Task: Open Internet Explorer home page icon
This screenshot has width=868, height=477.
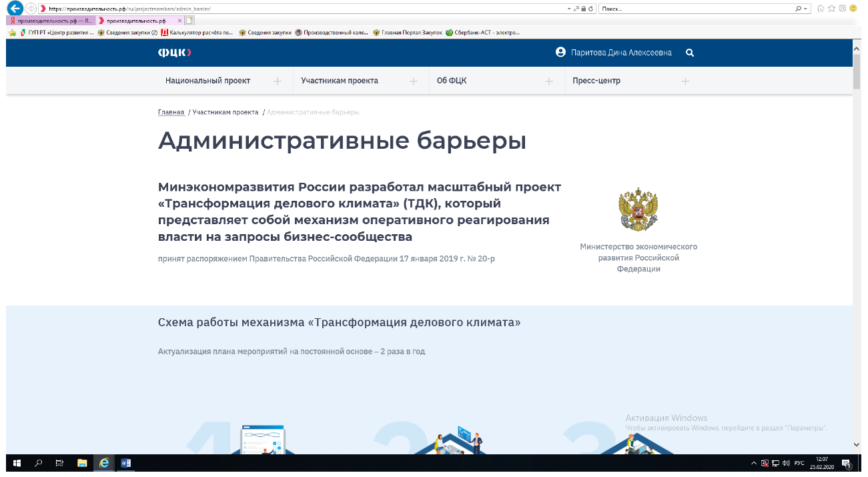Action: click(x=821, y=9)
